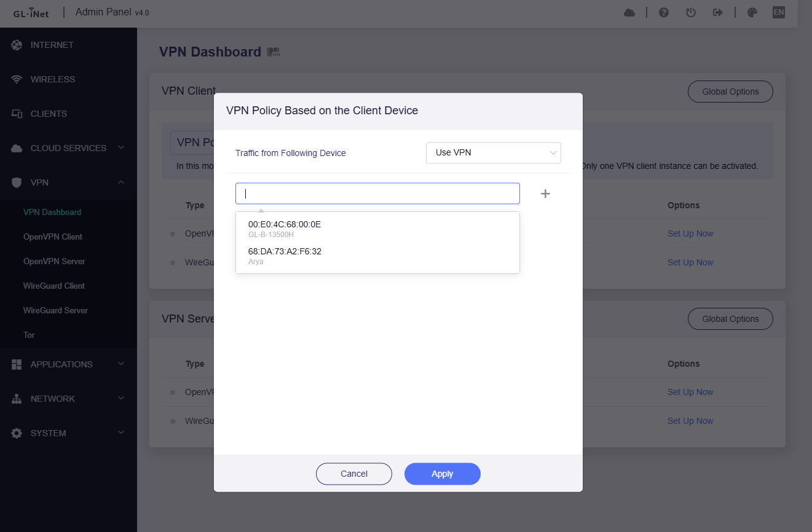Go to the Wireless sidebar section
Image resolution: width=812 pixels, height=532 pixels.
pyautogui.click(x=52, y=79)
